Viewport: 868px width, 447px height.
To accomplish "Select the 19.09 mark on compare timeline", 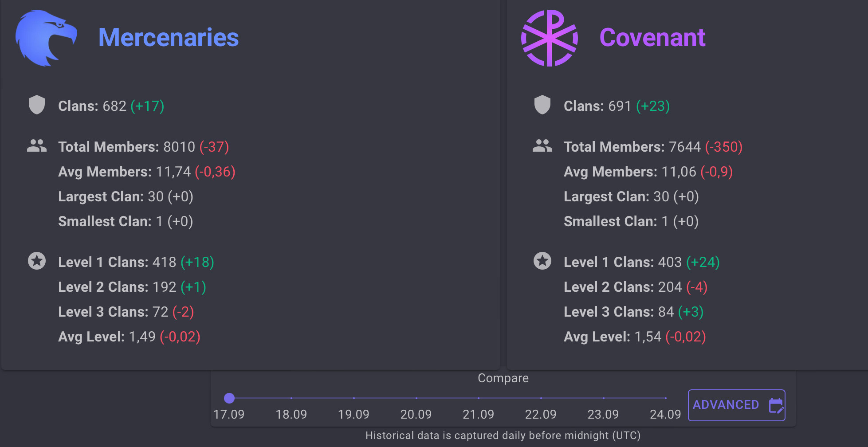I will 353,398.
